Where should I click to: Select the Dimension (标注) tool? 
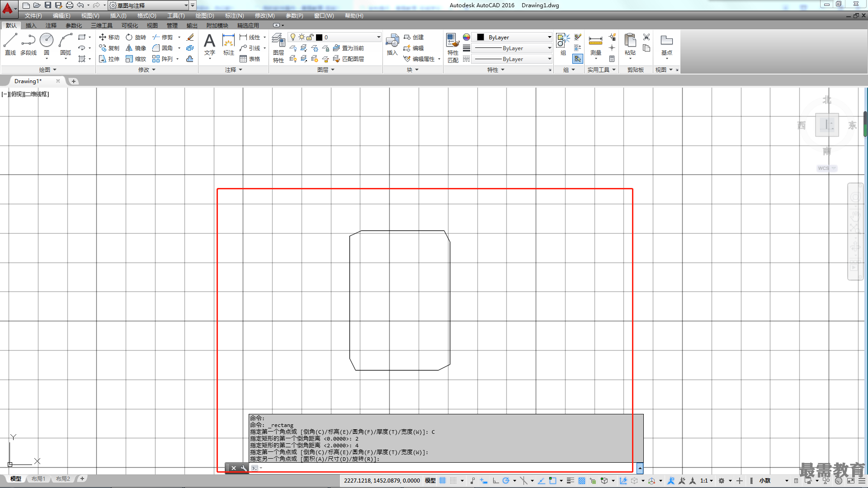[229, 44]
